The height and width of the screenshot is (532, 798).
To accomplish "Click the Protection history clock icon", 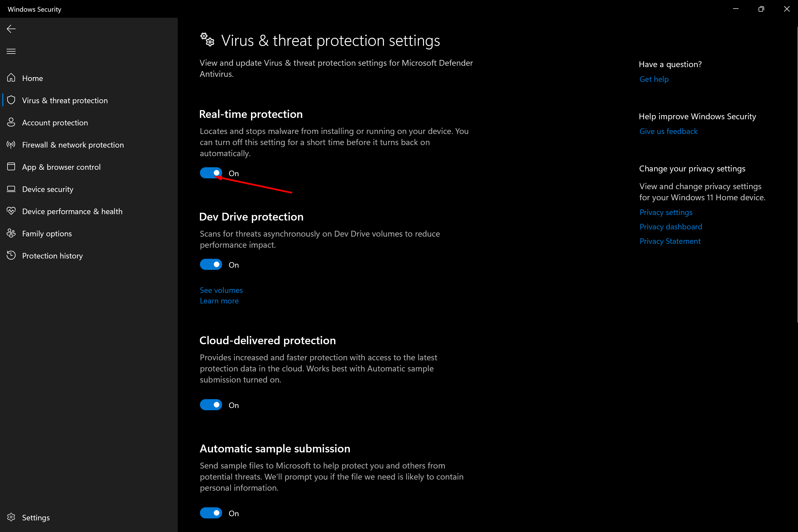I will point(11,255).
